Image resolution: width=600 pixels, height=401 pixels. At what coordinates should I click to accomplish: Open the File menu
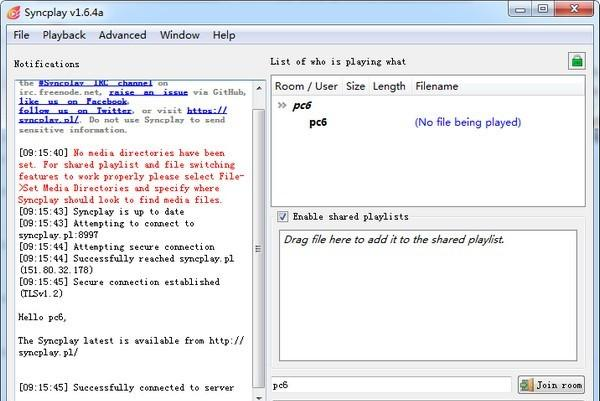click(21, 35)
